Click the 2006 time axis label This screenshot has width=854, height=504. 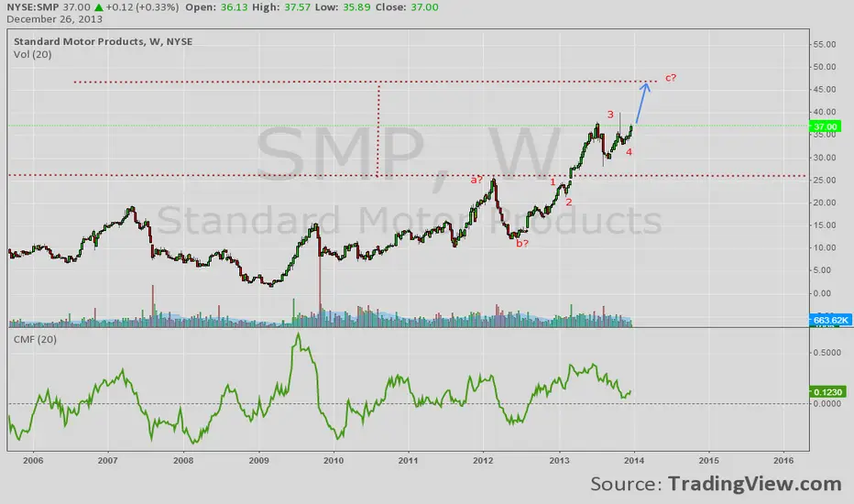(33, 460)
